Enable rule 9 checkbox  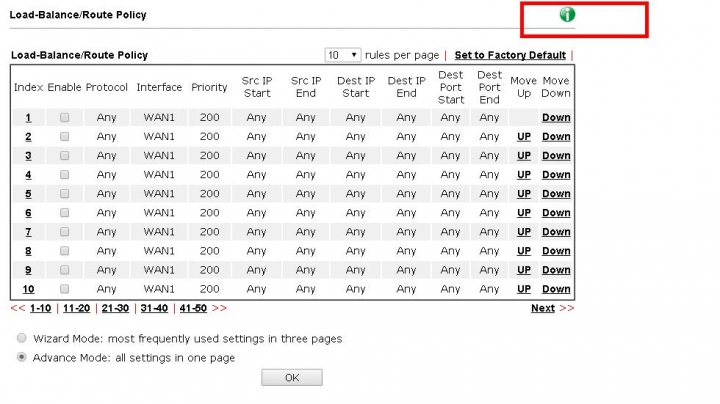click(x=64, y=270)
